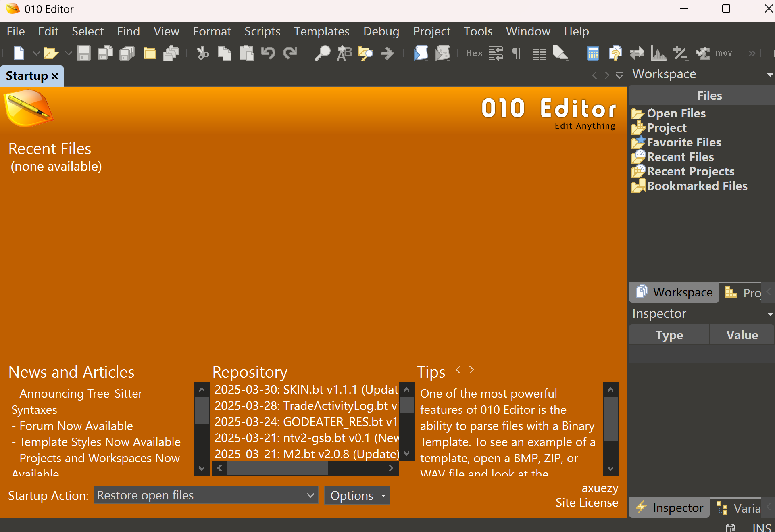Click the Copy toolbar icon
775x532 pixels.
(x=225, y=53)
